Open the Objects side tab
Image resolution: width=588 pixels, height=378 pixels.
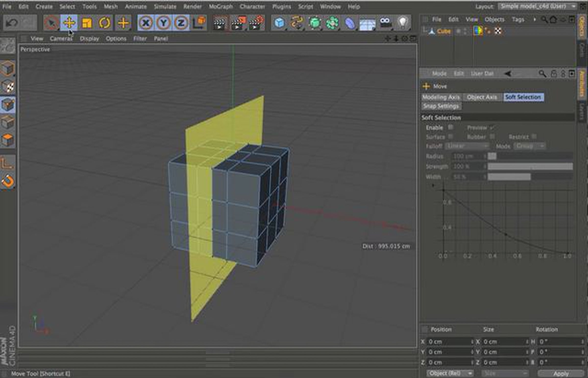click(x=582, y=27)
